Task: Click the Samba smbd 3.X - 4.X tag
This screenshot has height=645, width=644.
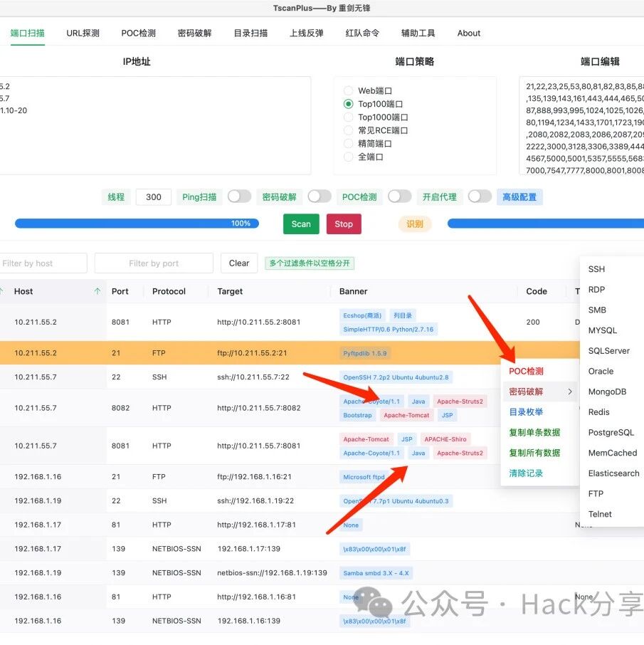Action: (376, 572)
